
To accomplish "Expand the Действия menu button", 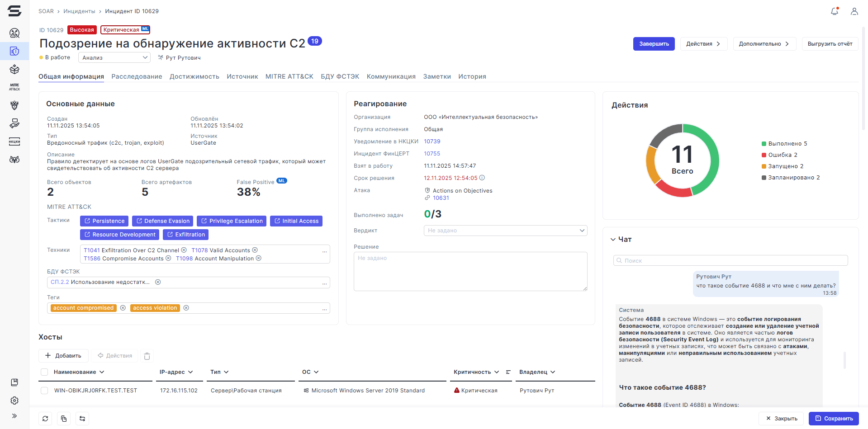I will click(703, 44).
